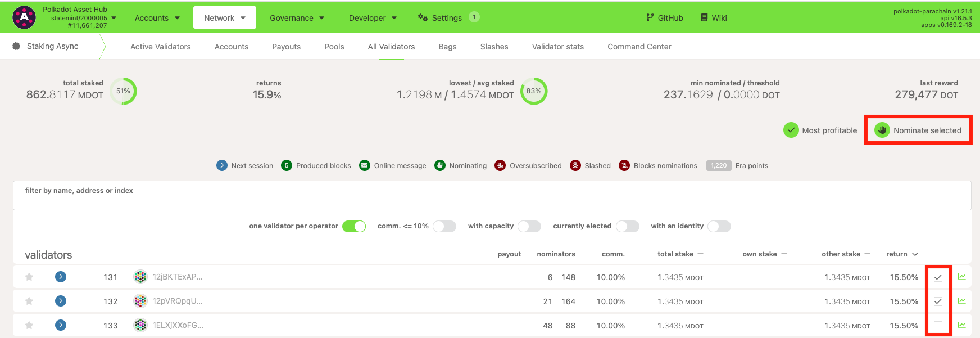Open the stats chart for validator 133
The width and height of the screenshot is (980, 338).
[x=962, y=325]
